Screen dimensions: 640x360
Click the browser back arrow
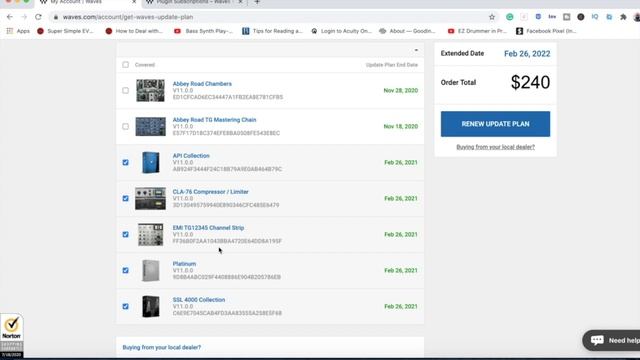coord(10,17)
